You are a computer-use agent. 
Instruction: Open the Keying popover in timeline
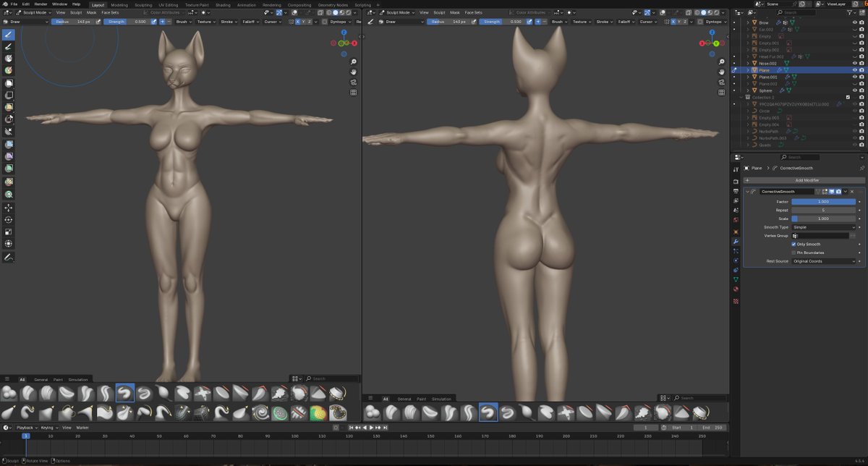tap(48, 428)
